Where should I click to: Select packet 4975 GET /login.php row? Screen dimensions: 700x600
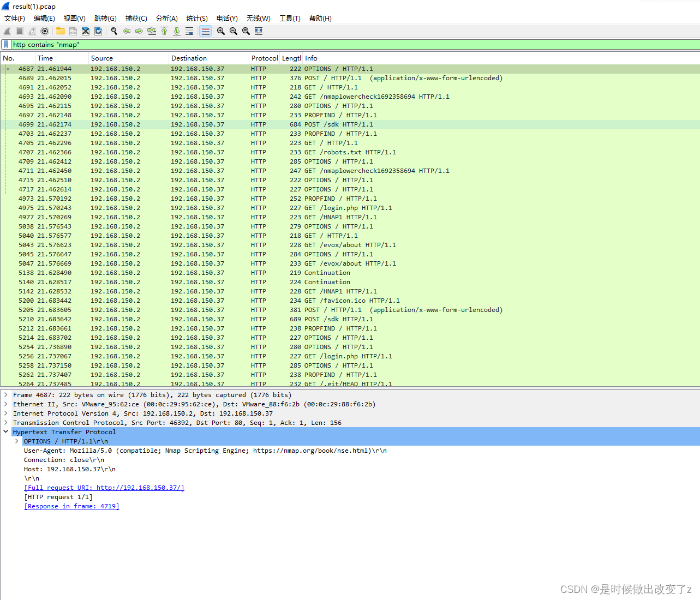[x=350, y=208]
